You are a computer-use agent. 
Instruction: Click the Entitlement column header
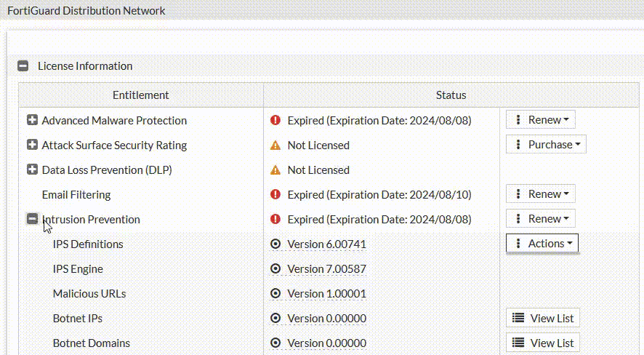click(x=141, y=95)
